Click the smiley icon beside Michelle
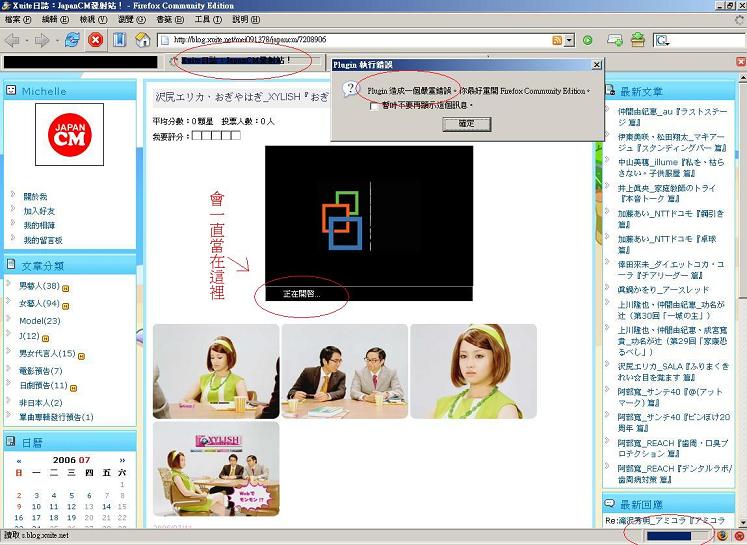The image size is (747, 545). click(10, 90)
